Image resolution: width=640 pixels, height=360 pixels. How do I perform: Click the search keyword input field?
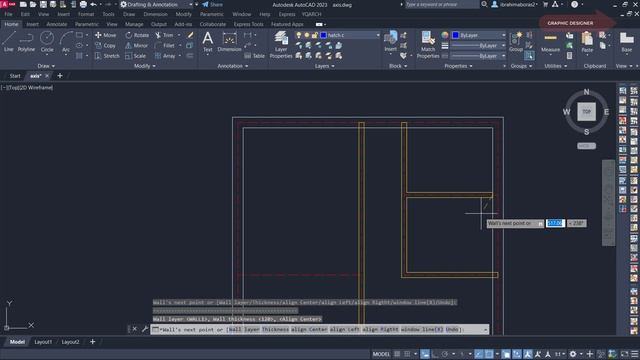pyautogui.click(x=441, y=4)
